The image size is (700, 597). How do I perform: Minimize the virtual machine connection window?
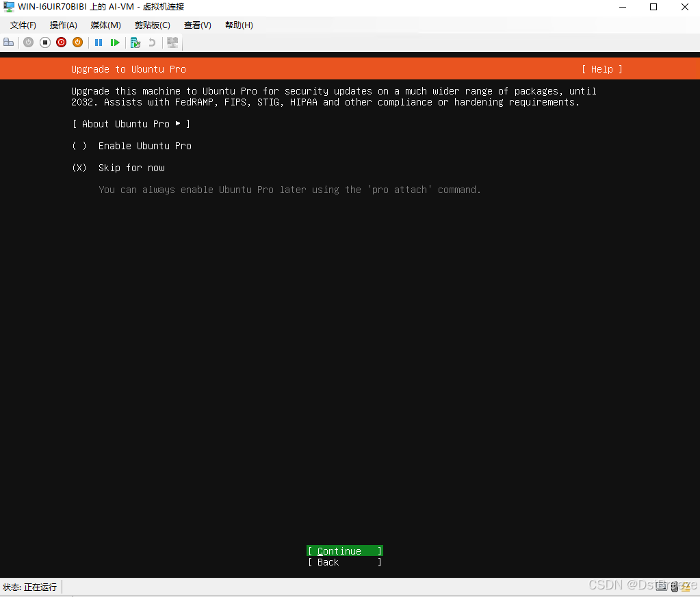(x=623, y=7)
